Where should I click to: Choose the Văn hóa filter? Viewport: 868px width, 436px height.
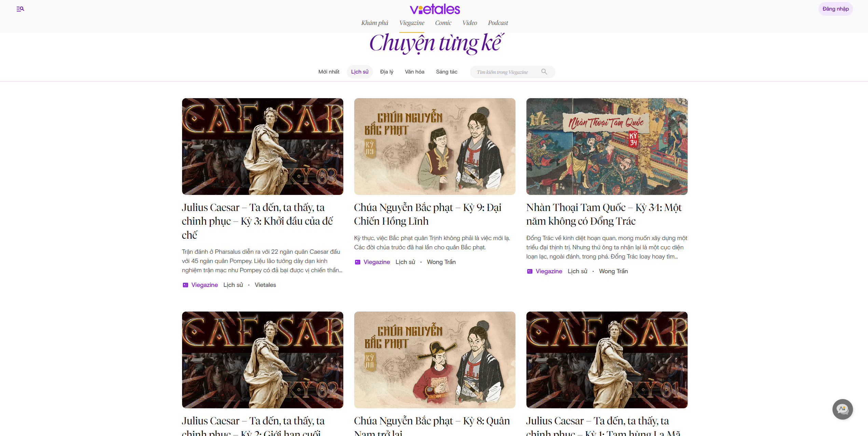[x=414, y=72]
